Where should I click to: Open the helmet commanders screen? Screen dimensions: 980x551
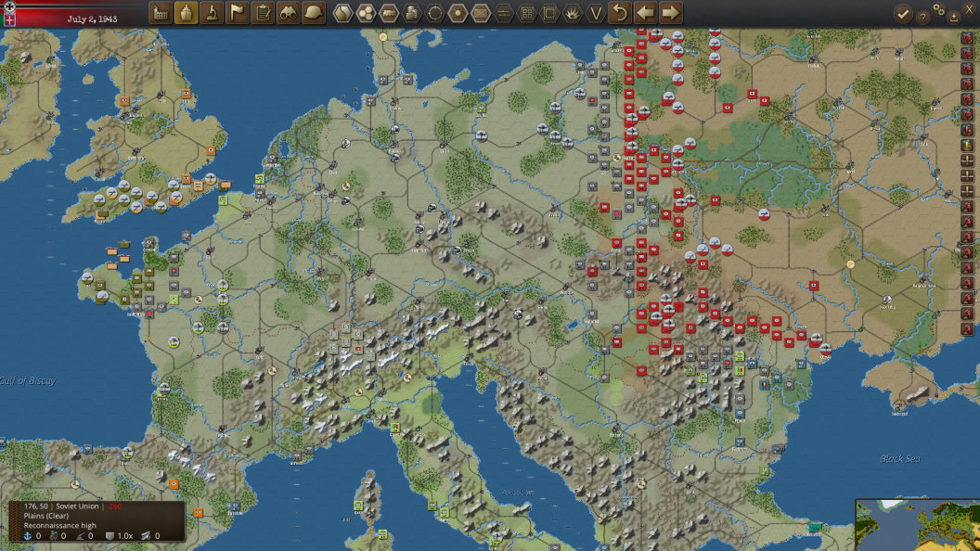314,12
